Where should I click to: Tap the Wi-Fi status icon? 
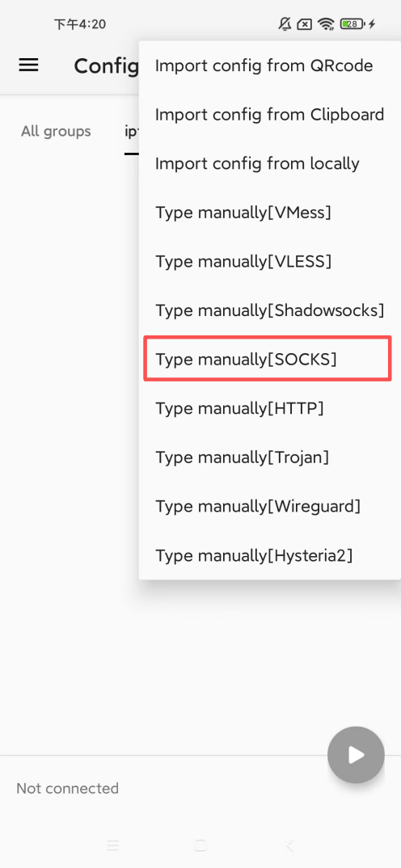pyautogui.click(x=327, y=23)
